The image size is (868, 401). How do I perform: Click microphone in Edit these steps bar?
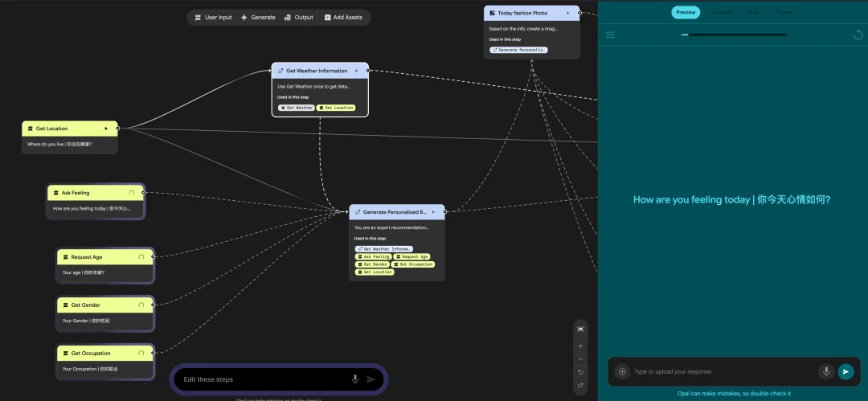355,379
